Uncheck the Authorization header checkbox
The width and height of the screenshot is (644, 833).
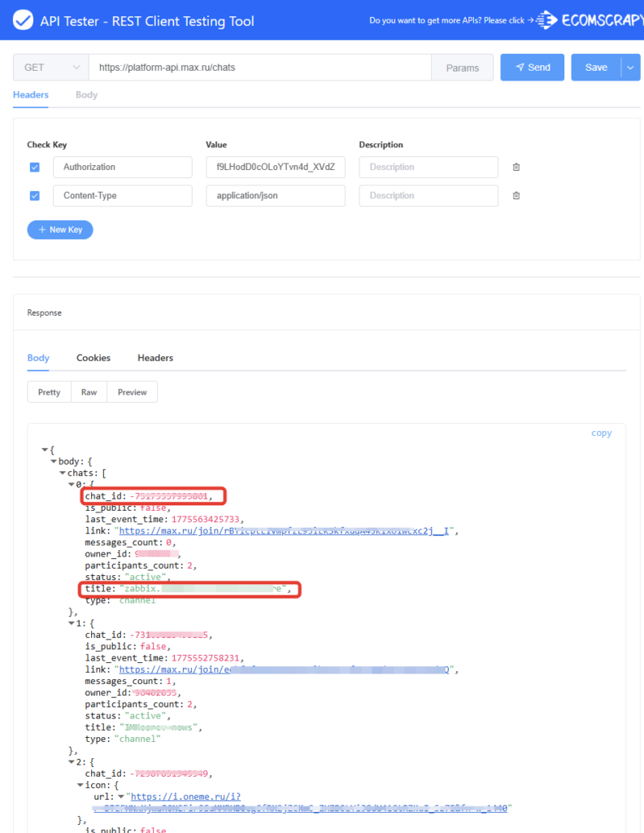click(35, 168)
